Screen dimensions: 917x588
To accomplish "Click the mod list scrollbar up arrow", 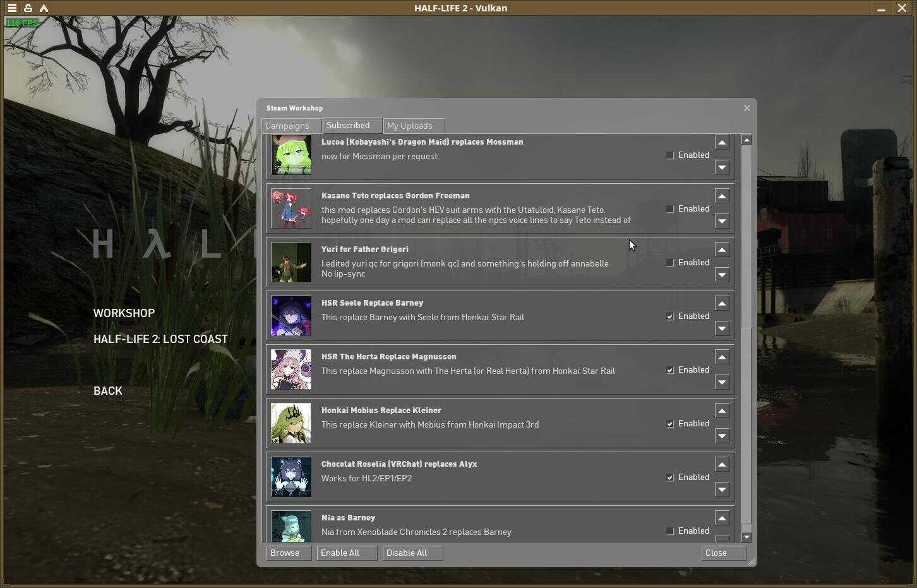I will coord(746,140).
